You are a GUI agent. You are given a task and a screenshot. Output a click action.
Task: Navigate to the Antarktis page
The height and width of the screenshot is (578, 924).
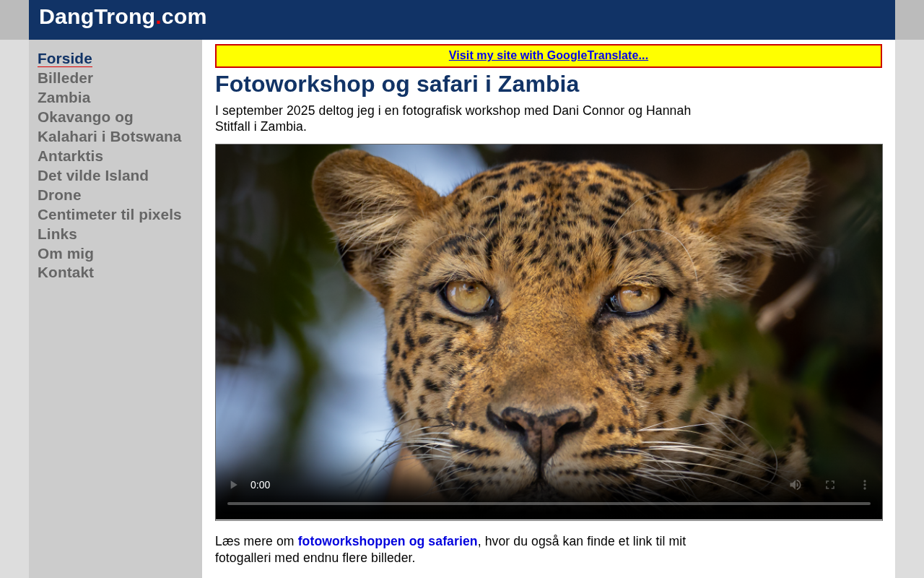pos(70,156)
